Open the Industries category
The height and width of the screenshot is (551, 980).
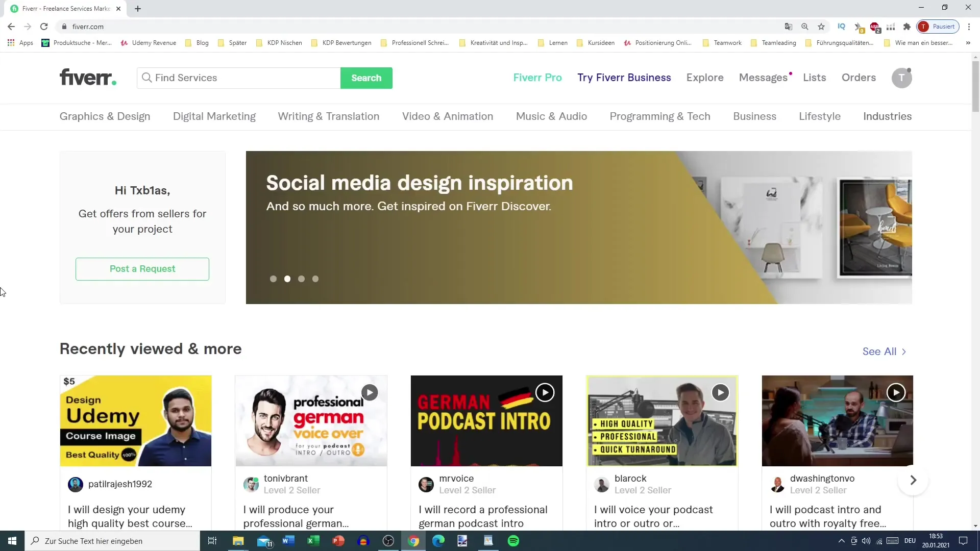tap(887, 116)
